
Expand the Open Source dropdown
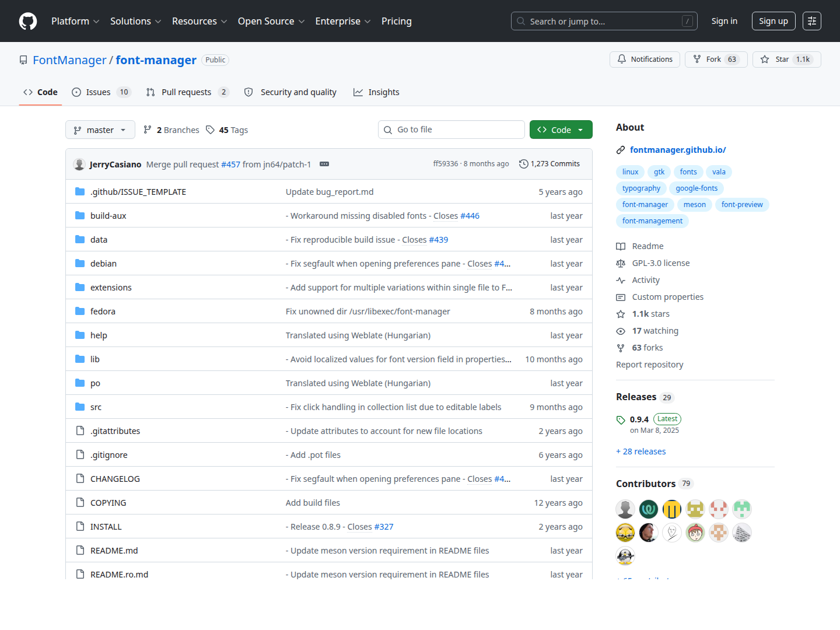tap(271, 21)
